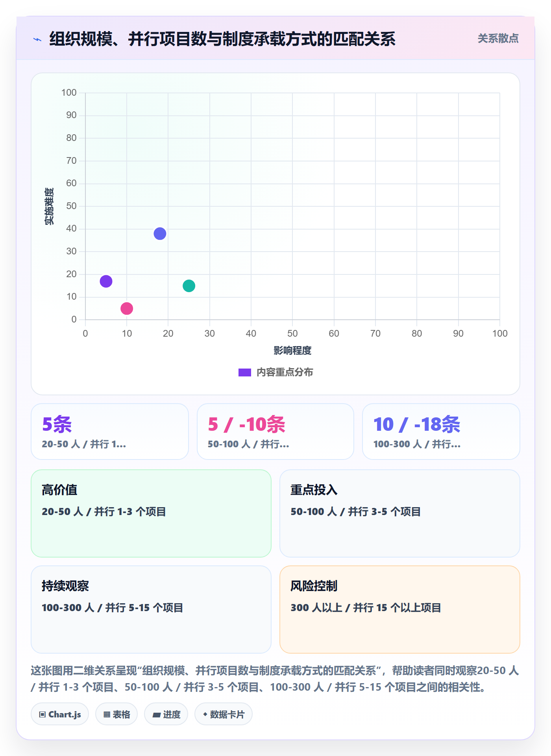Select the 持续观察 quadrant card
This screenshot has width=551, height=756.
point(151,610)
